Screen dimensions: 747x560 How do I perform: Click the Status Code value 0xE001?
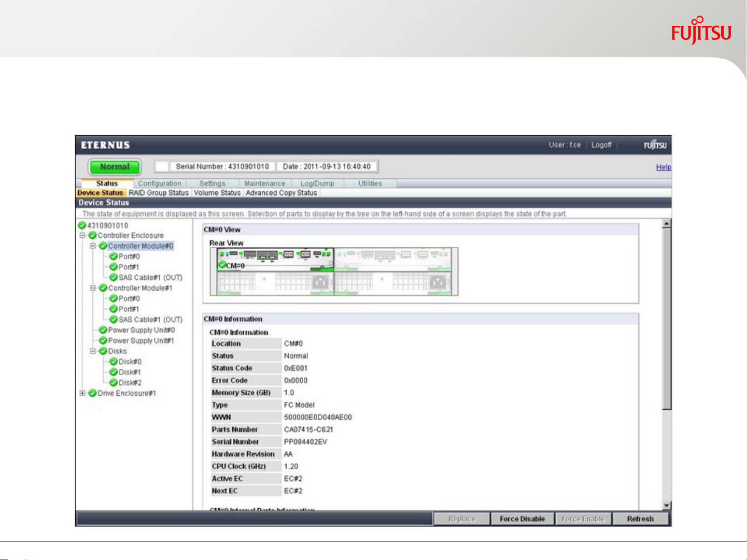click(295, 368)
